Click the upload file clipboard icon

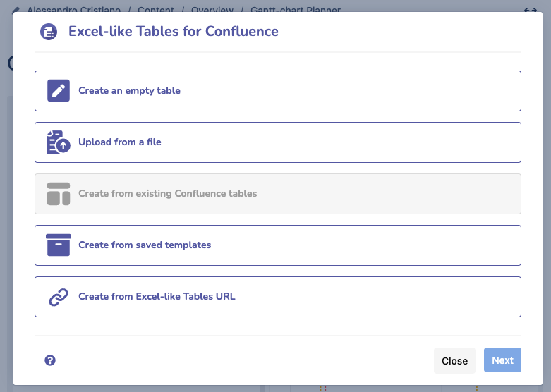point(59,142)
